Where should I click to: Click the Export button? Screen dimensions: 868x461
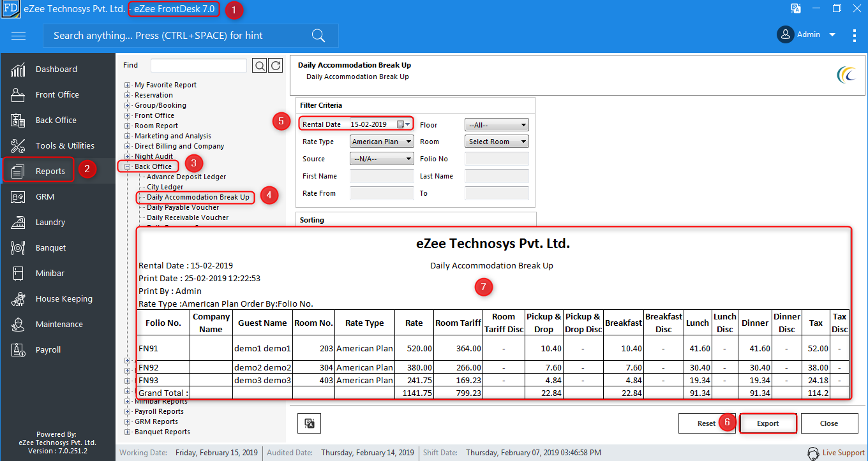(x=768, y=423)
